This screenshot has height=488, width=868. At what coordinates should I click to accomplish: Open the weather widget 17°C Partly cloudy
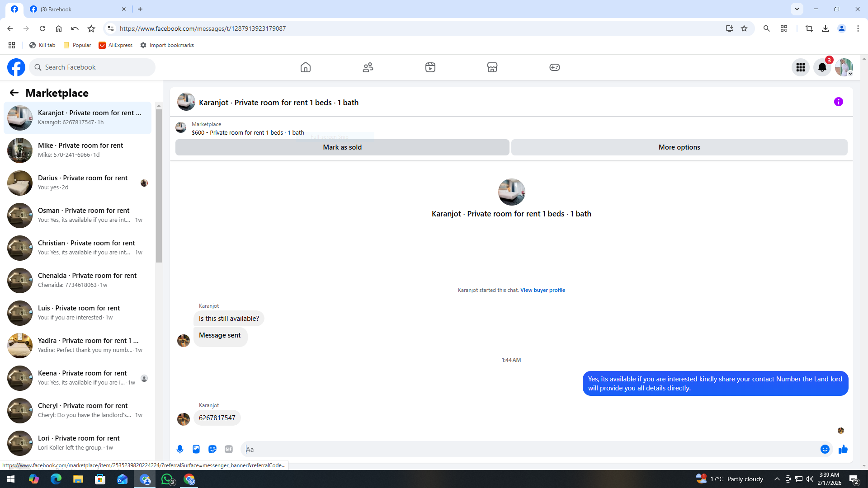tap(730, 479)
